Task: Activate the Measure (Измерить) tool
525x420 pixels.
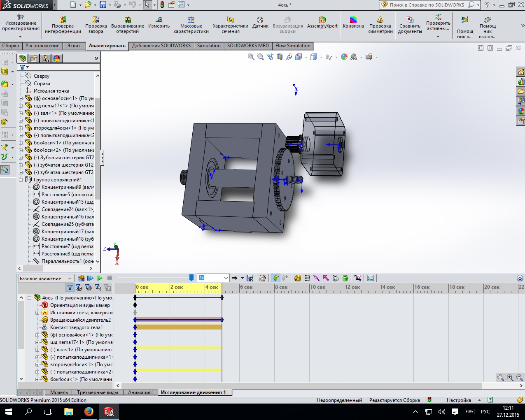Action: click(x=159, y=23)
